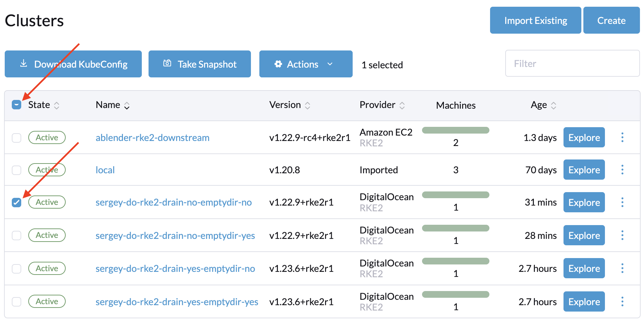Click the Active badge for local
The height and width of the screenshot is (323, 644).
[47, 170]
